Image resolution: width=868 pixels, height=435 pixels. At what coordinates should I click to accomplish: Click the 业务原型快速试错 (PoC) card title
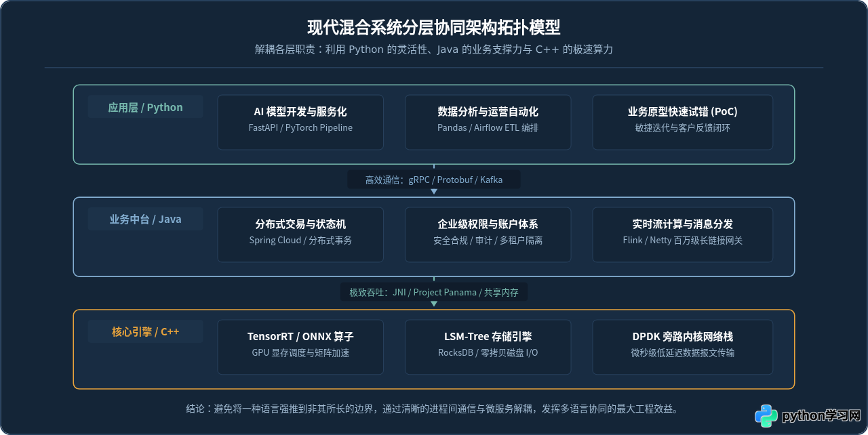pyautogui.click(x=683, y=112)
